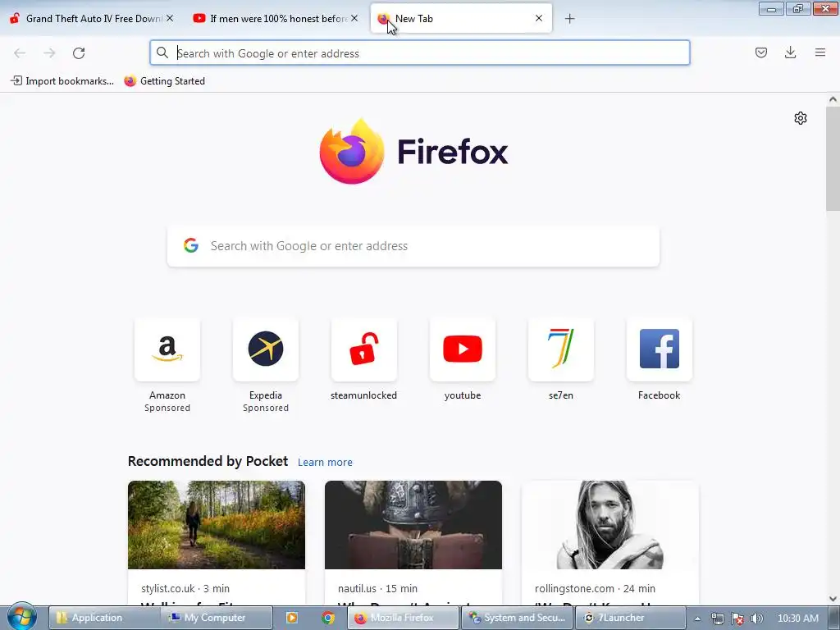
Task: Click the network status tray icon
Action: [717, 619]
